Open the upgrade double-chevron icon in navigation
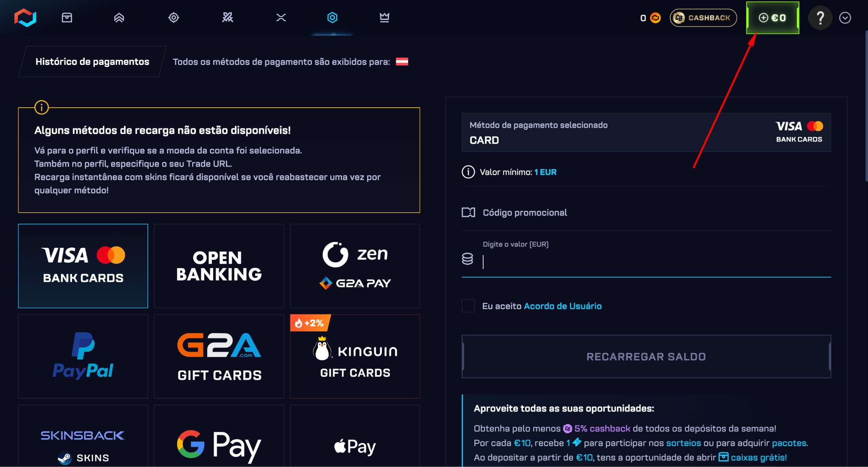This screenshot has height=467, width=868. pos(119,17)
